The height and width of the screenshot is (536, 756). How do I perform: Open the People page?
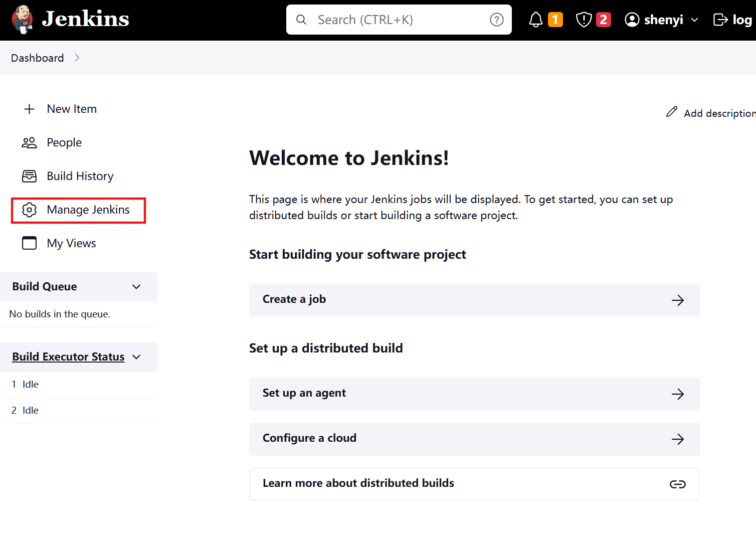click(64, 142)
